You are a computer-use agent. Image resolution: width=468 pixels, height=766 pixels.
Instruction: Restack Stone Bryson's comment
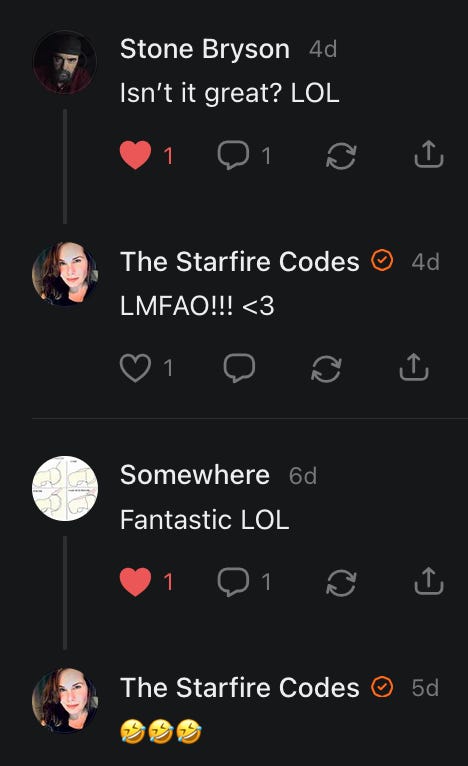tap(341, 156)
